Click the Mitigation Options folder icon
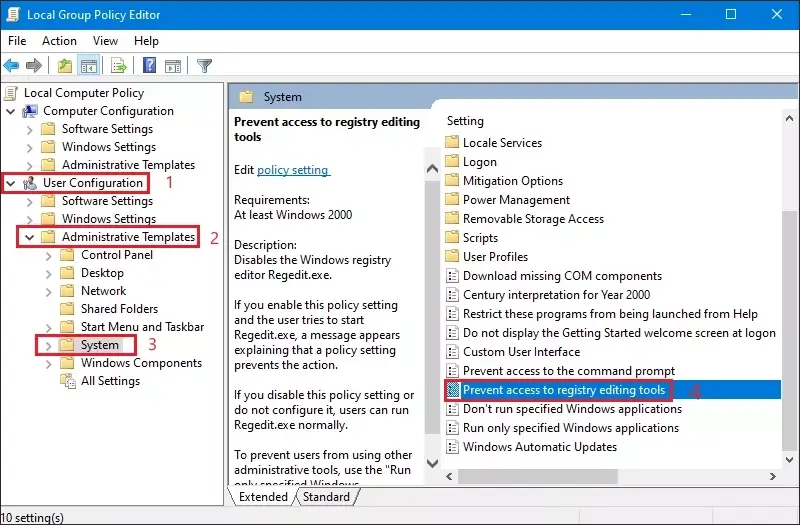The height and width of the screenshot is (525, 800). click(452, 180)
